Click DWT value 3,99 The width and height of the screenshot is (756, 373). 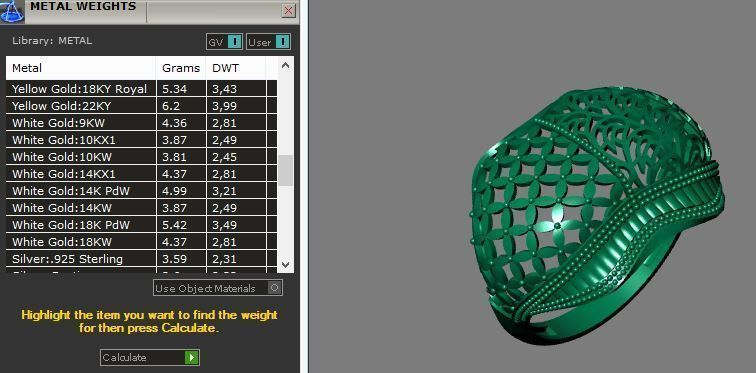tap(224, 106)
